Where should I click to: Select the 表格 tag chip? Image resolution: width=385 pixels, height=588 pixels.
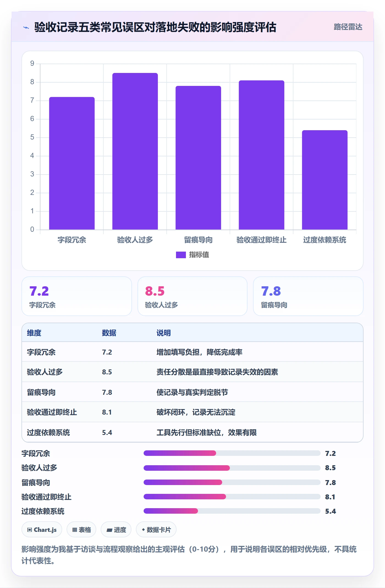pos(81,530)
